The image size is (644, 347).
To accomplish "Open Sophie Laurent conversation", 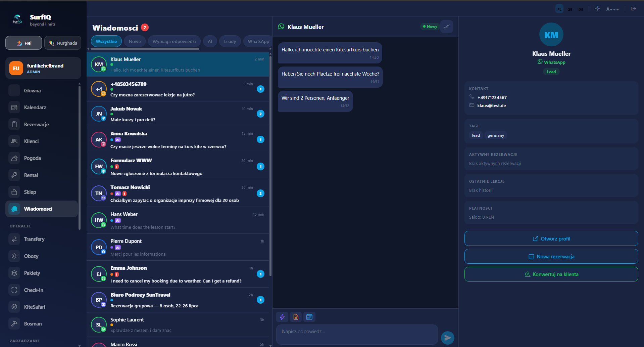I will tap(178, 325).
